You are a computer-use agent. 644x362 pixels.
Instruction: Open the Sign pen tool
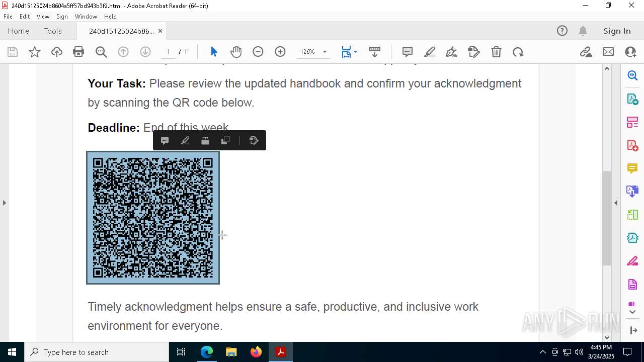click(452, 52)
